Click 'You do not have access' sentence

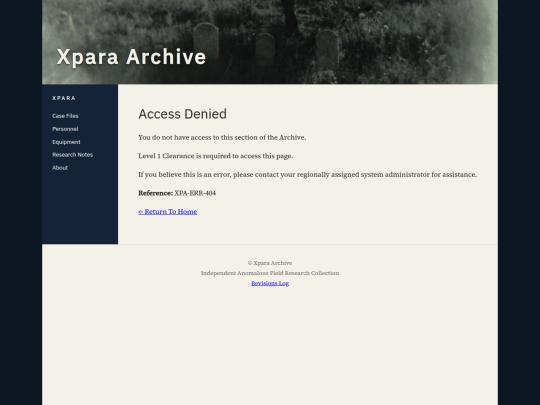222,137
